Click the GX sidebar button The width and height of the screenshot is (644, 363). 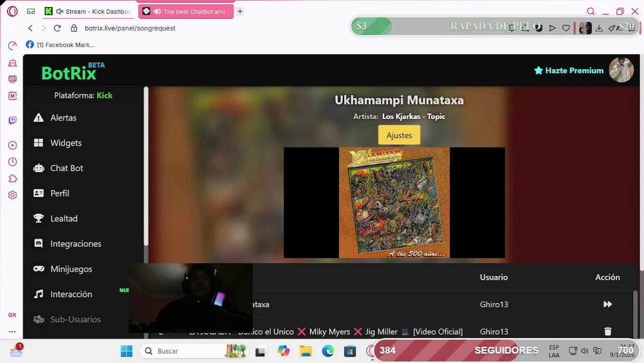coord(12,315)
